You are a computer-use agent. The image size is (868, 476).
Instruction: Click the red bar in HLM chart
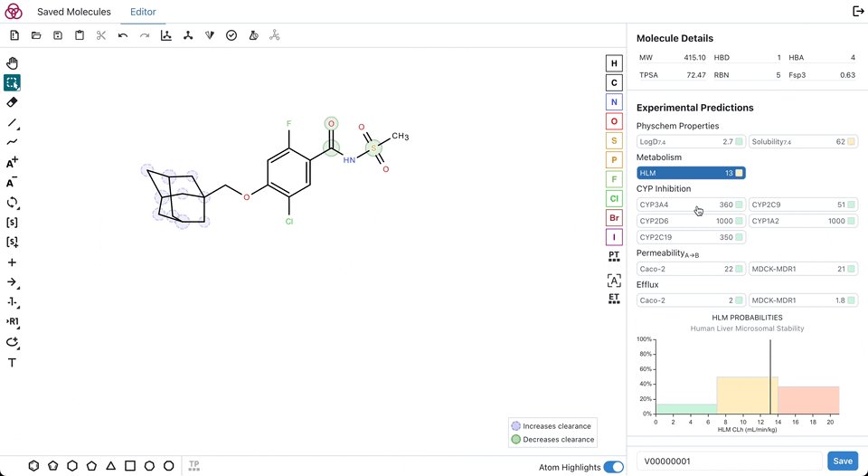(808, 400)
